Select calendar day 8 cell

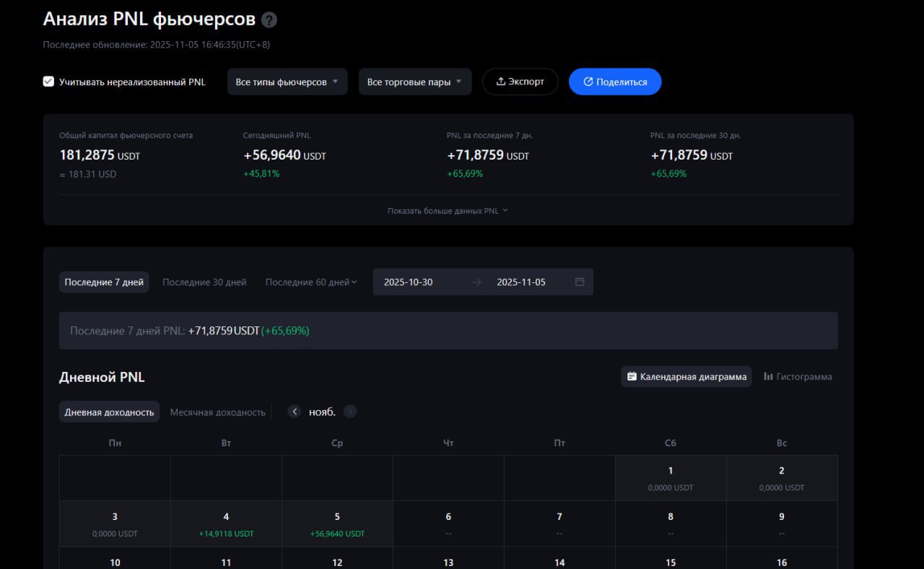point(671,524)
